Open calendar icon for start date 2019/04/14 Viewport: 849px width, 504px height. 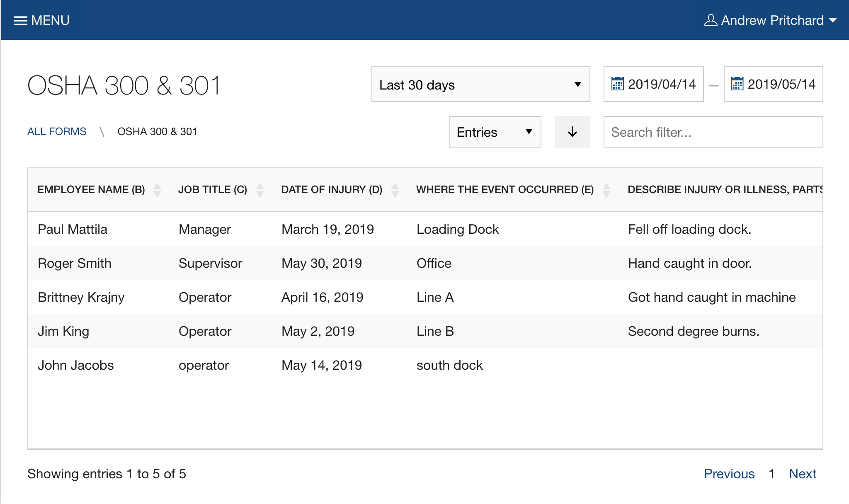pyautogui.click(x=617, y=84)
